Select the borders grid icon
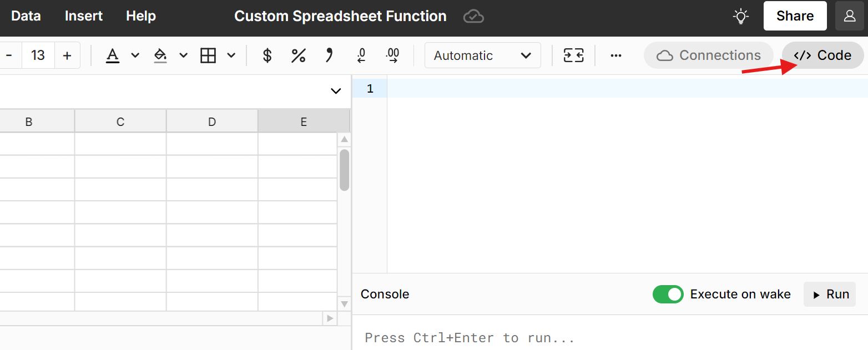Viewport: 868px width, 350px height. 207,55
